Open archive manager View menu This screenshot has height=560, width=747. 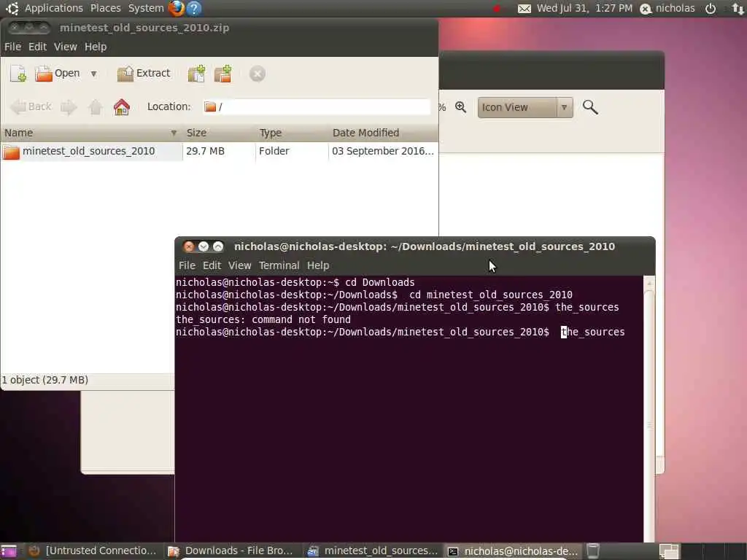pos(65,47)
